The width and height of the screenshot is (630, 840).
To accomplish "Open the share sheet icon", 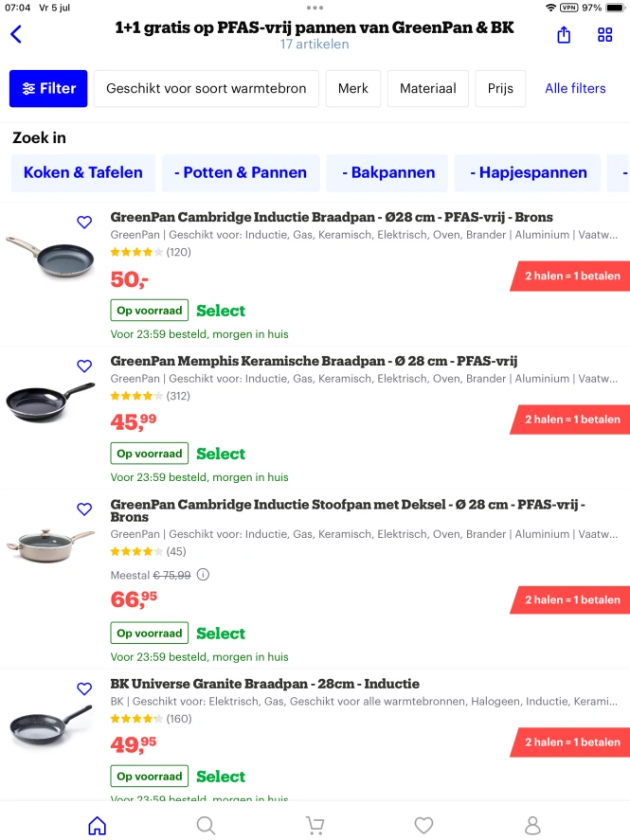I will tap(564, 35).
